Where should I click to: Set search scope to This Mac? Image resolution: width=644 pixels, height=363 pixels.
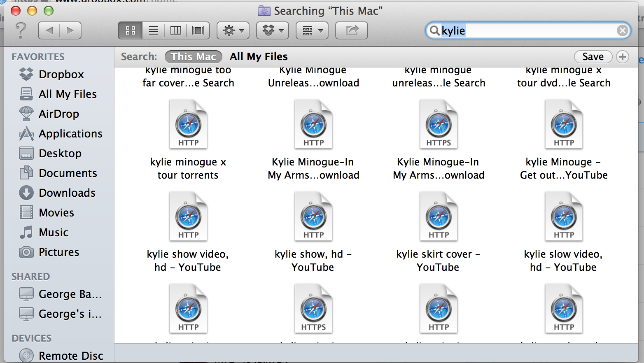click(194, 57)
